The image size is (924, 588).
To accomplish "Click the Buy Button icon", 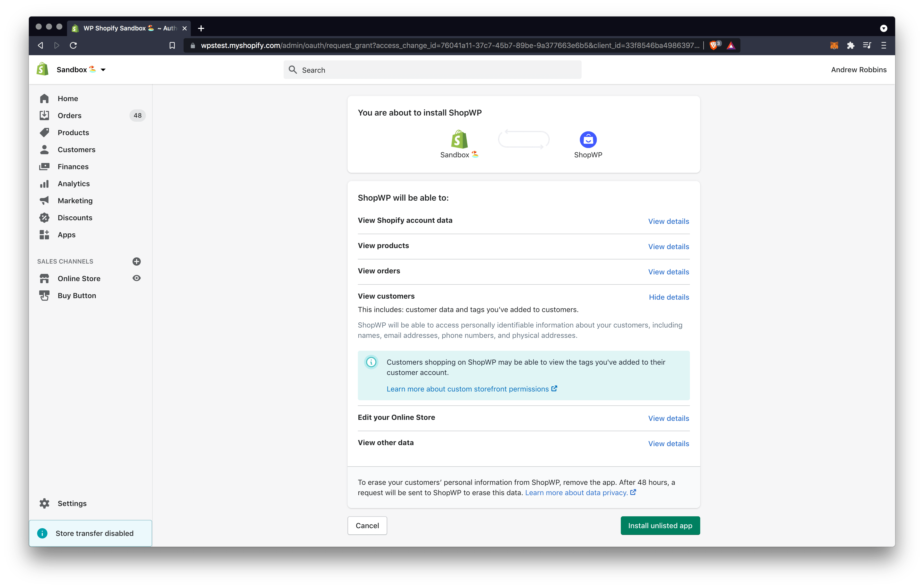I will coord(45,296).
